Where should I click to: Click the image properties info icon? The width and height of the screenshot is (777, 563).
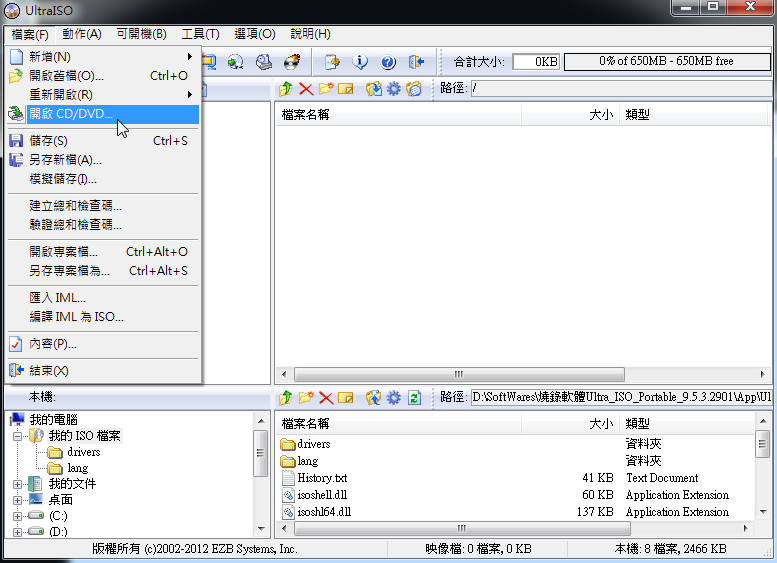click(x=360, y=62)
